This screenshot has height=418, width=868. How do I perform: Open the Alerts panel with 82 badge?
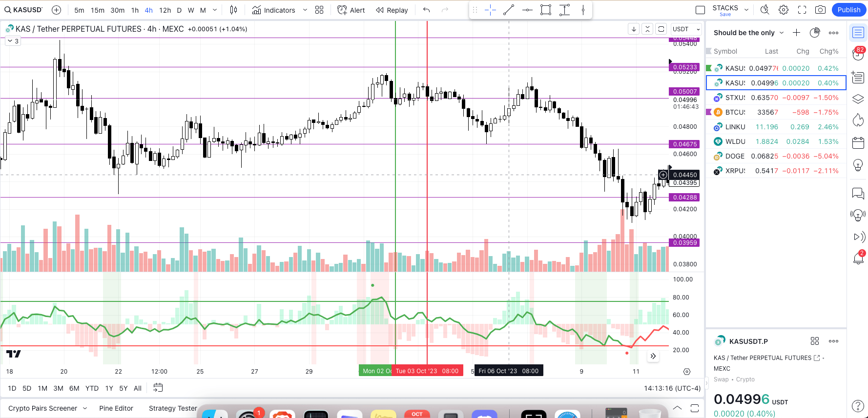click(858, 54)
